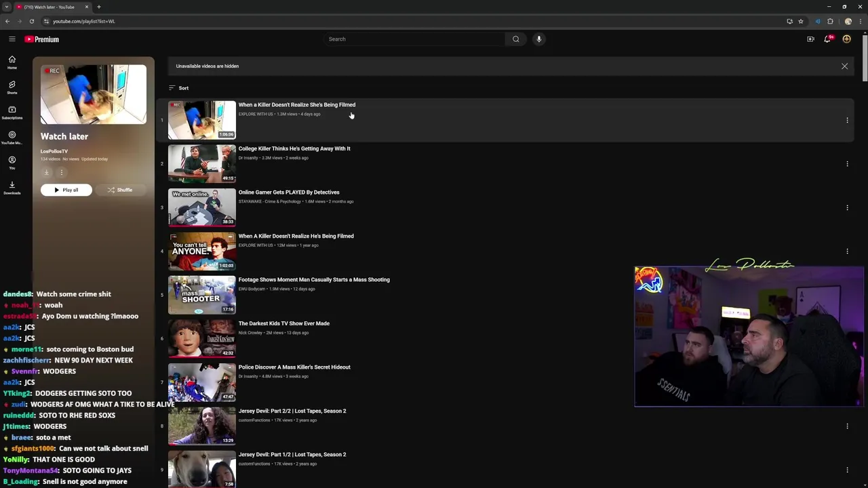Open options for Jersey Devil Part 1/2

point(847,470)
